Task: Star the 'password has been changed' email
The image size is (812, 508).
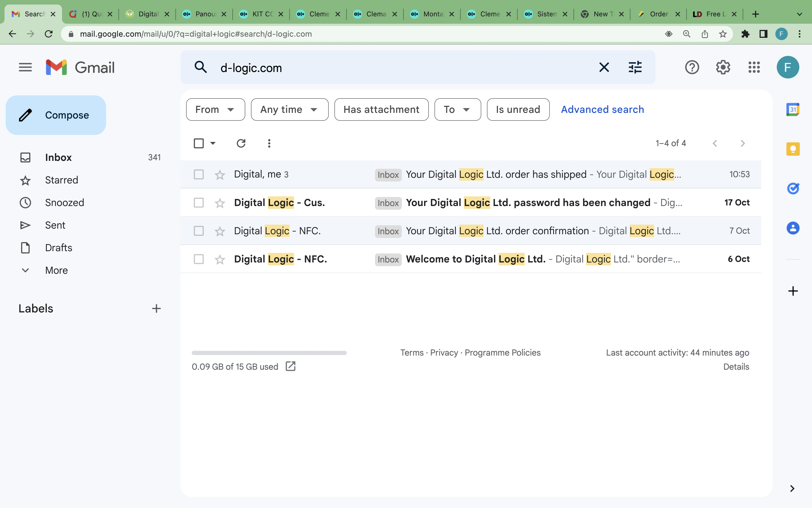Action: tap(220, 203)
